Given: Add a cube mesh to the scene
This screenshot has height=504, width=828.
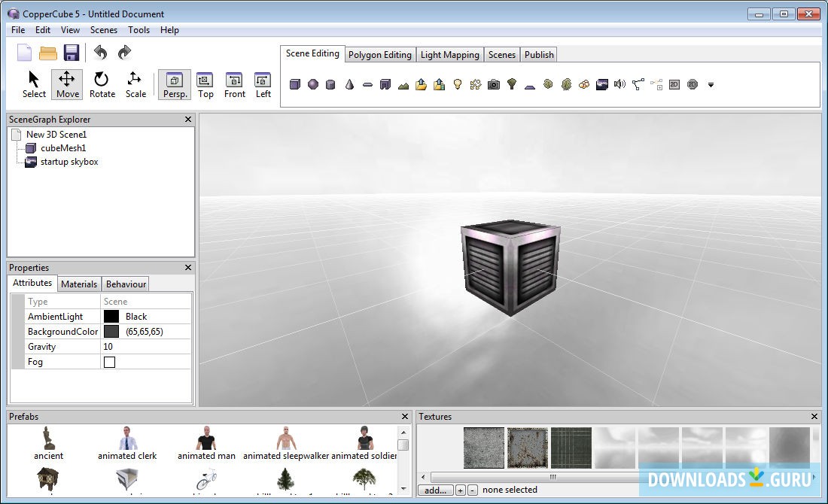Looking at the screenshot, I should 295,85.
